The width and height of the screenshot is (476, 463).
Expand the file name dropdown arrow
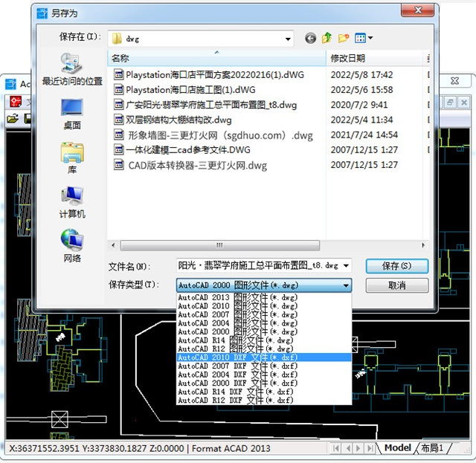point(346,266)
